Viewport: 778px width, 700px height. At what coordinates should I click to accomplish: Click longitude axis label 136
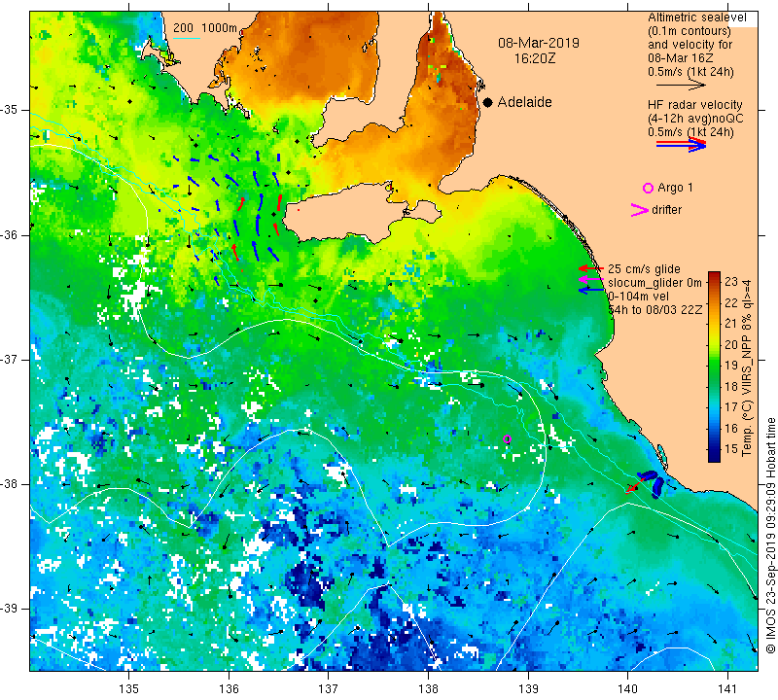click(x=229, y=688)
